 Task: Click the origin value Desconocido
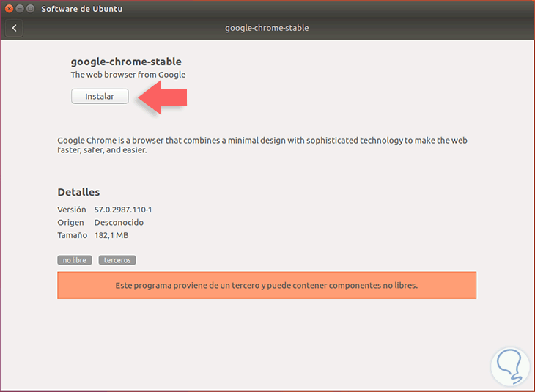tap(119, 223)
